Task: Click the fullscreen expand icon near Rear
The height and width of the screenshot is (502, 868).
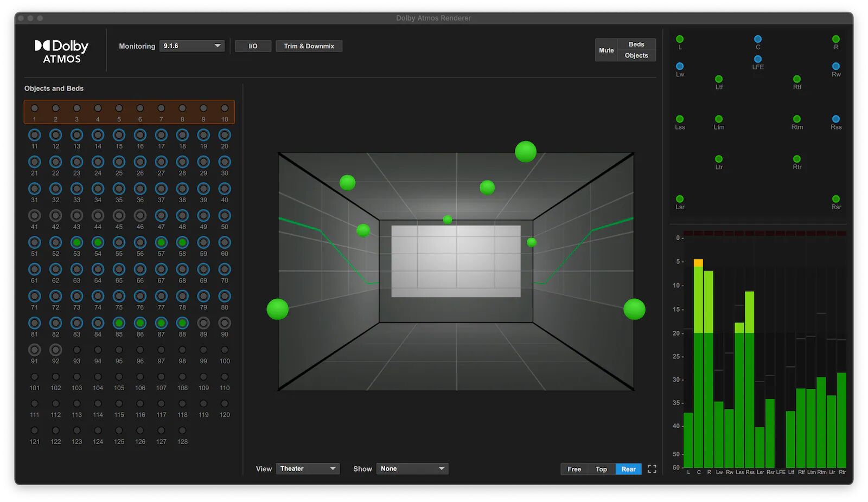Action: tap(652, 468)
